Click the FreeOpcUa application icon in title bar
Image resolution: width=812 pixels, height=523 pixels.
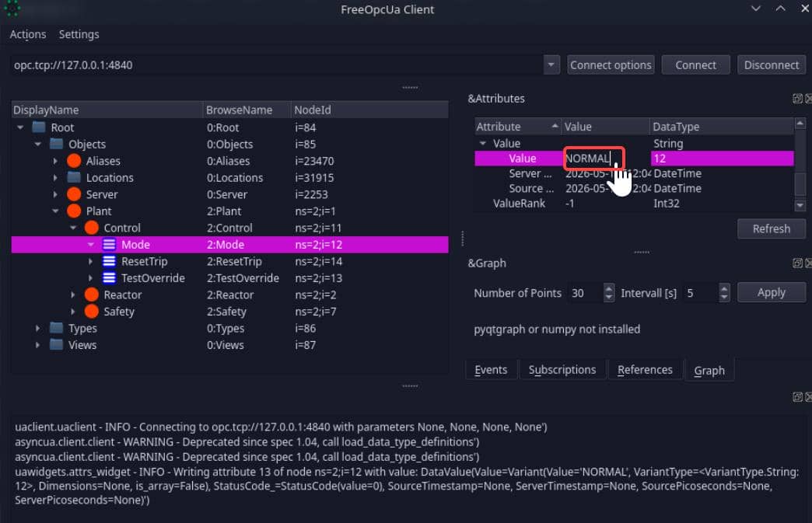click(x=12, y=8)
